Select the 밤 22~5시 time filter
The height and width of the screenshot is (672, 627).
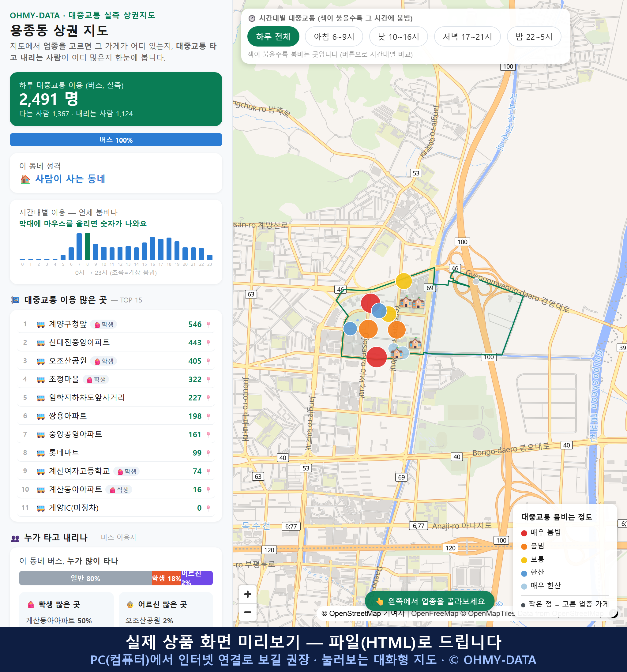(x=534, y=36)
